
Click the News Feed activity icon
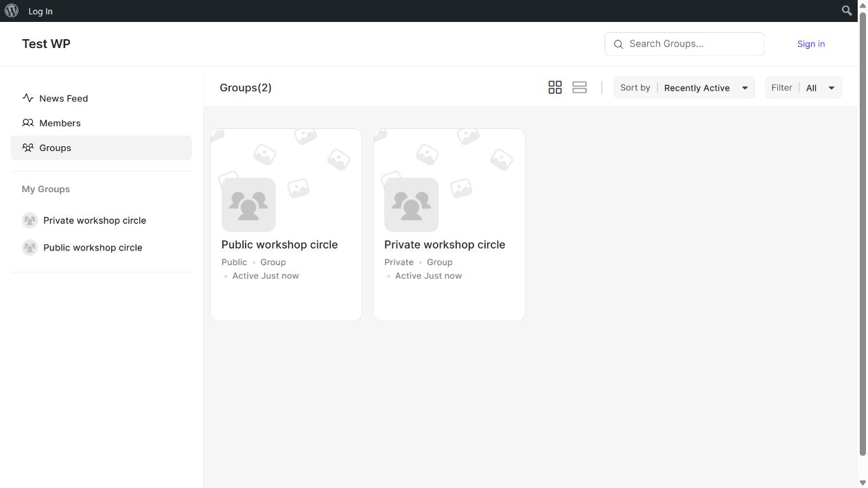click(x=28, y=98)
